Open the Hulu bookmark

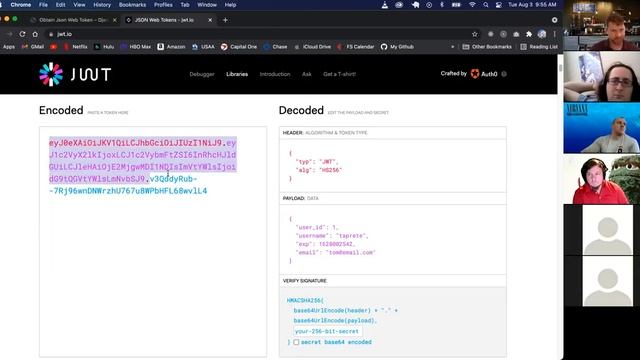pyautogui.click(x=104, y=47)
